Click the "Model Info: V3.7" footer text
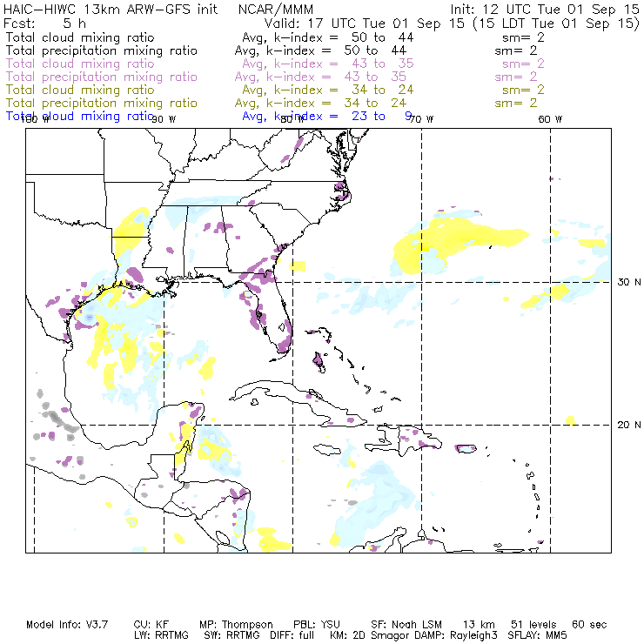The image size is (644, 644). coord(67,625)
